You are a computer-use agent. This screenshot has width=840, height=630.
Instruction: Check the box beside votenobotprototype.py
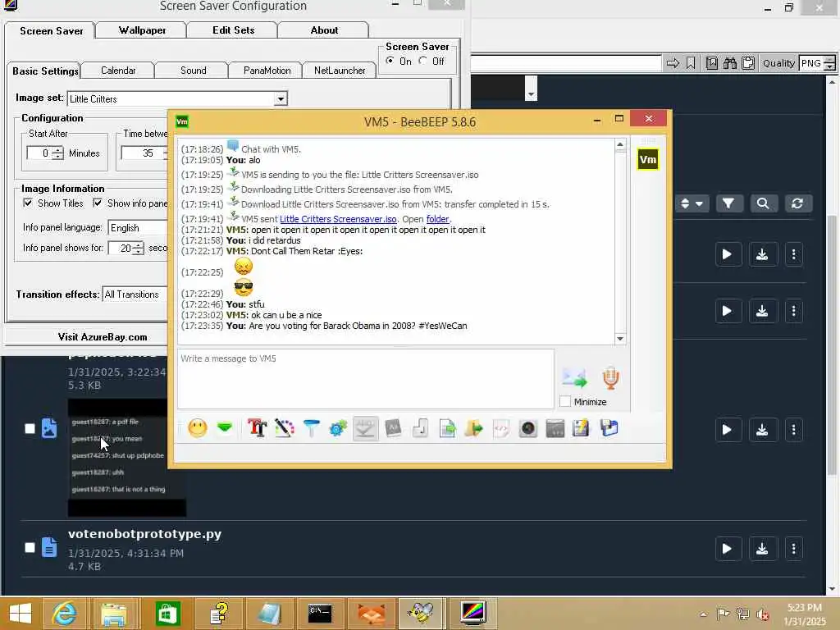tap(30, 547)
